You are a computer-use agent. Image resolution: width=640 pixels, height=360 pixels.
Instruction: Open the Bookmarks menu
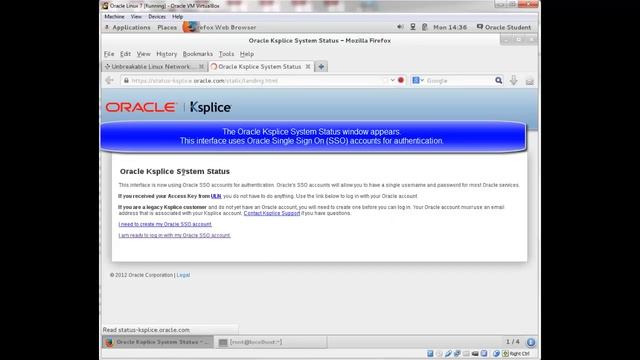198,54
